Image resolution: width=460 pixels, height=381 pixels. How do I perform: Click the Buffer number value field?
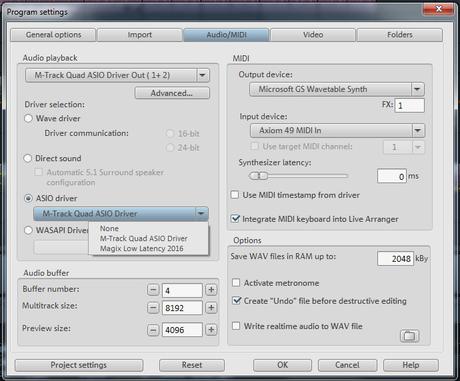(x=182, y=290)
